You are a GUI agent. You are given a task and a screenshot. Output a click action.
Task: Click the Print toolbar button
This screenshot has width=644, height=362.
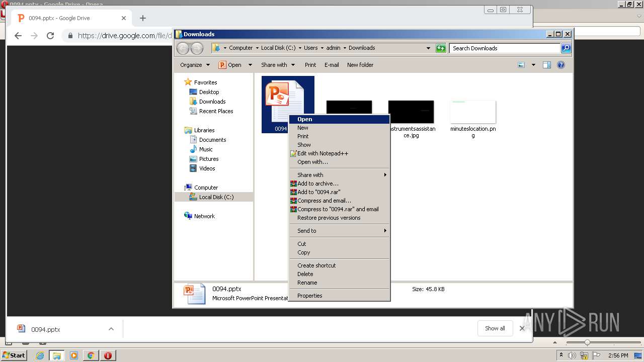tap(310, 65)
